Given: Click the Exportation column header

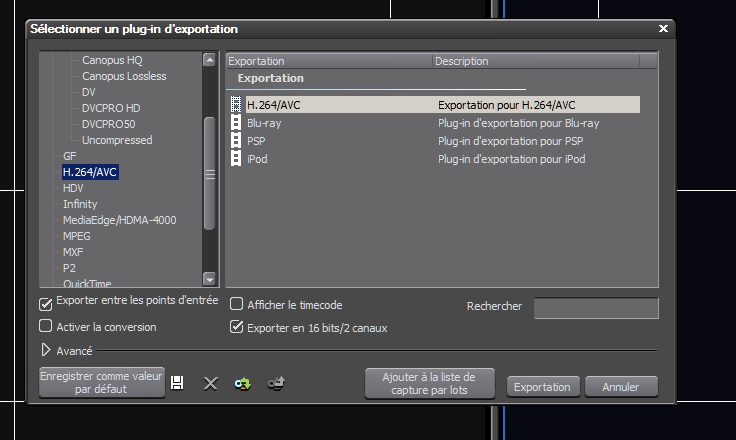Looking at the screenshot, I should pos(329,61).
